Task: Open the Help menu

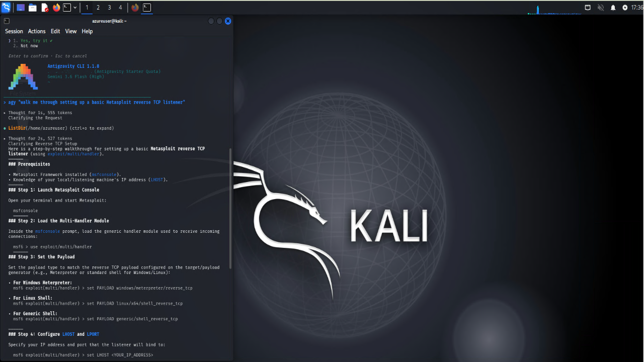Action: point(87,31)
